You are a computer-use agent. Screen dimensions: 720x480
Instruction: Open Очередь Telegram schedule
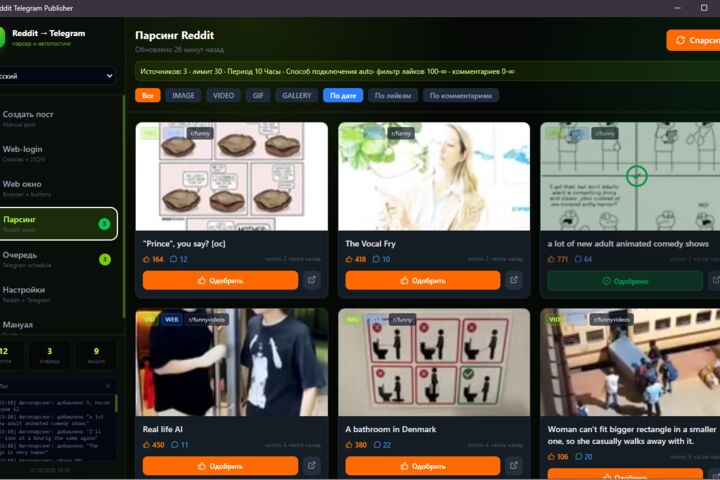tap(59, 259)
